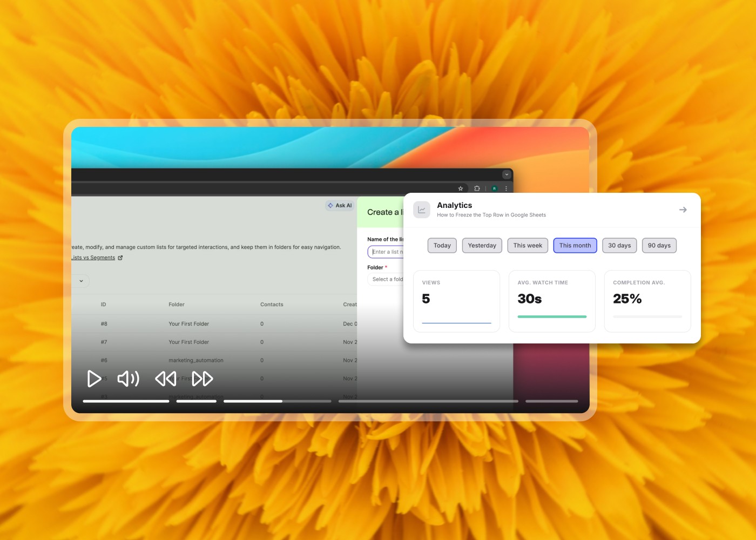Seek to the second video chapter segment
The image size is (756, 540).
click(x=197, y=401)
